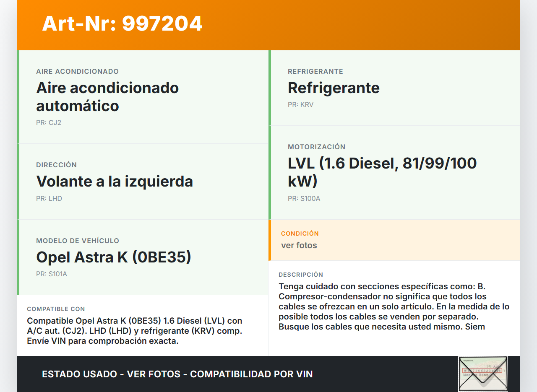Click the PR: S101A code label
The height and width of the screenshot is (392, 537).
point(52,274)
